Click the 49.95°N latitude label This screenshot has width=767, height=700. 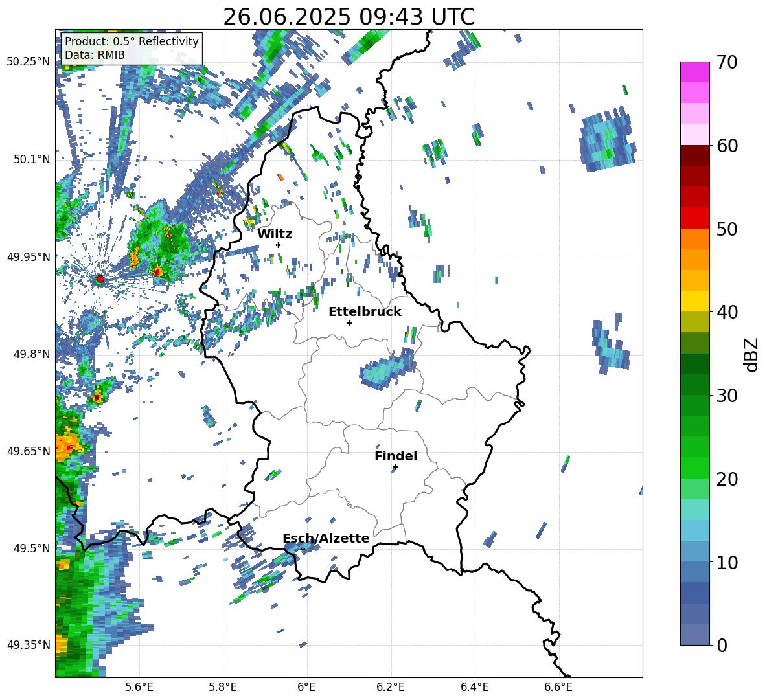click(x=29, y=257)
